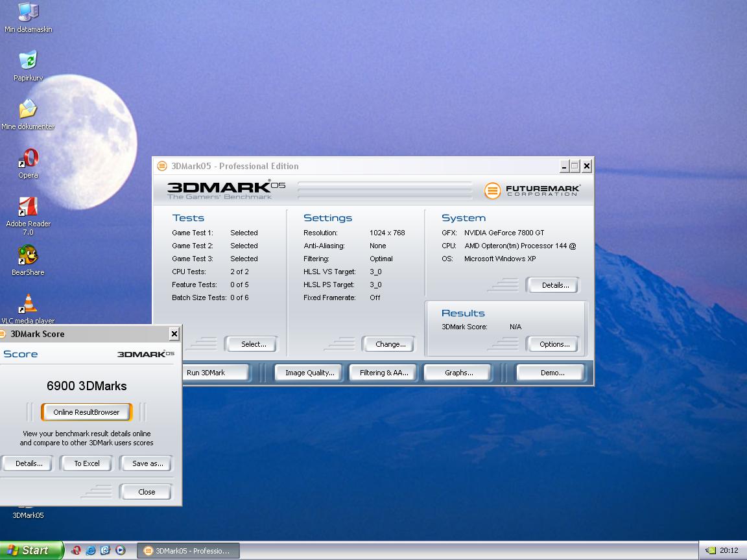
Task: Click the Opera icon in quick launch
Action: (x=76, y=550)
